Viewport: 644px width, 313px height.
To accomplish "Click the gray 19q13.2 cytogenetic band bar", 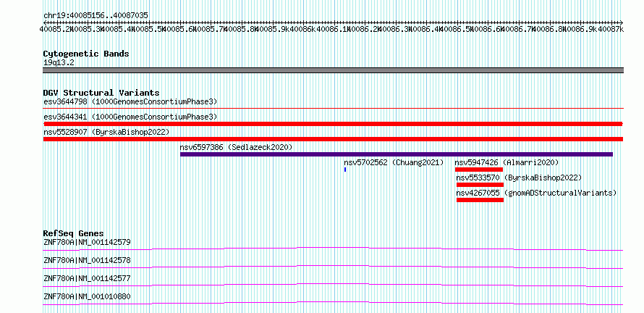I will coord(333,70).
